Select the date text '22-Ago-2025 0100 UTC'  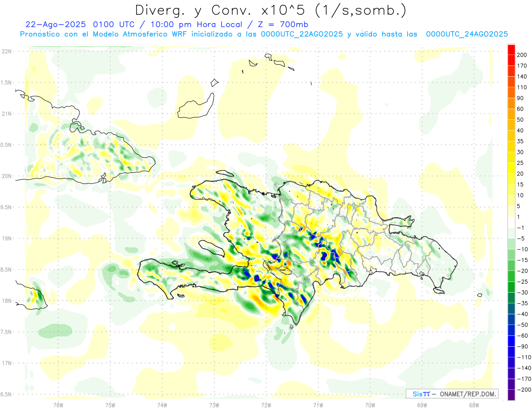point(79,24)
